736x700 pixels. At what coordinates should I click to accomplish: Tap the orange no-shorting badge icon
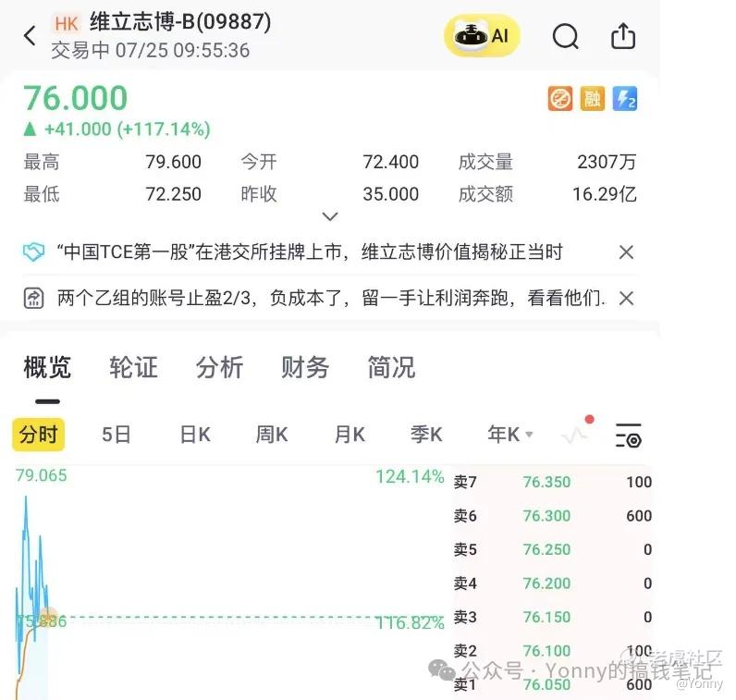pos(560,99)
